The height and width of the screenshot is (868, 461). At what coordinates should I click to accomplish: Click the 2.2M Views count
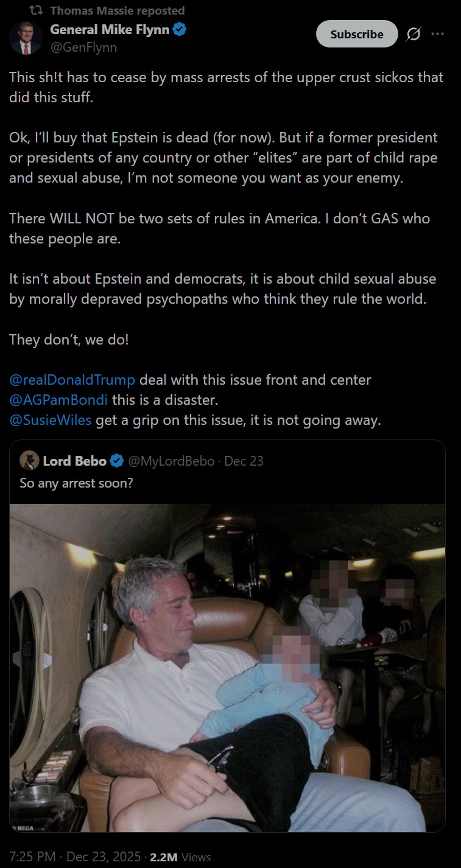click(x=180, y=856)
